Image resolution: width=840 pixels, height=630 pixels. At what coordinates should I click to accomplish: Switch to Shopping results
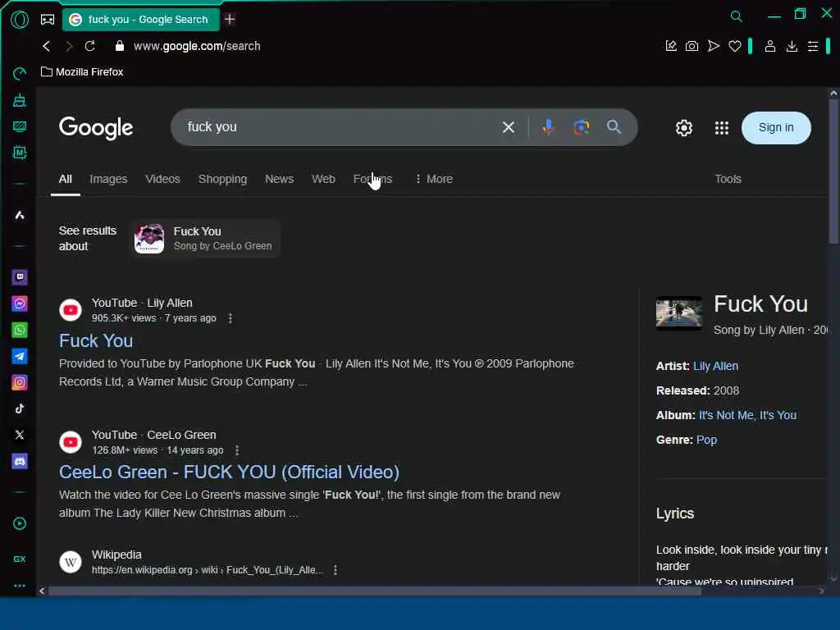[222, 179]
